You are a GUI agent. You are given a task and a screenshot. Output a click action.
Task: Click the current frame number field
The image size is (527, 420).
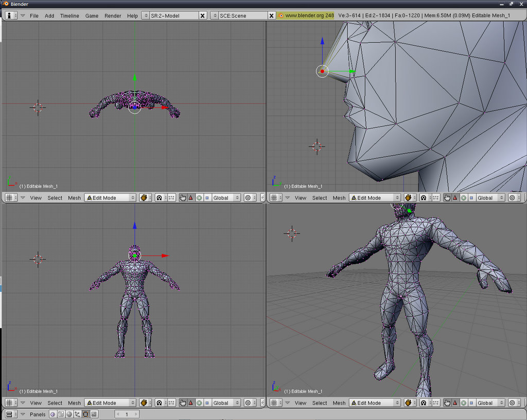127,414
